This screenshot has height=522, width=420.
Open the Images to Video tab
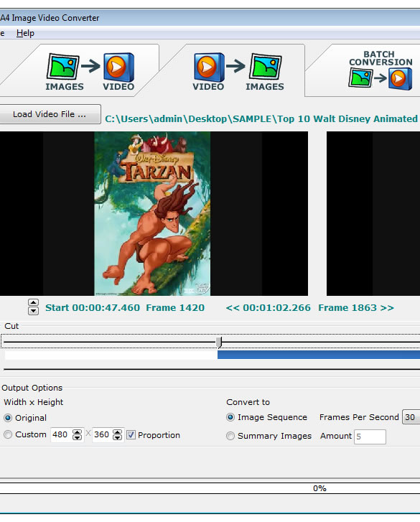tap(90, 70)
